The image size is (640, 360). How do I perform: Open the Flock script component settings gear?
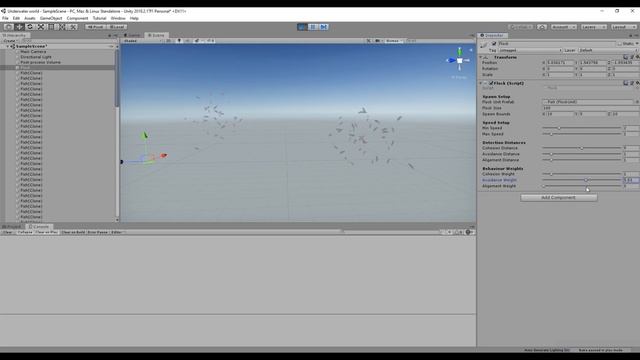click(x=637, y=83)
